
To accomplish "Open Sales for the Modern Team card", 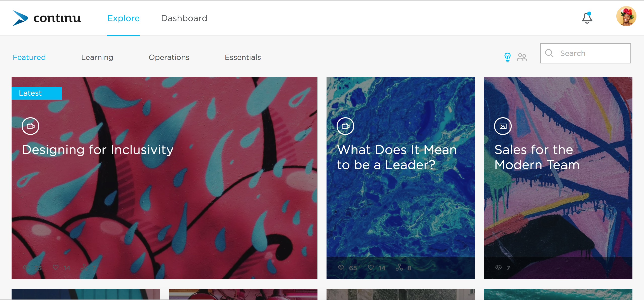I will tap(558, 178).
